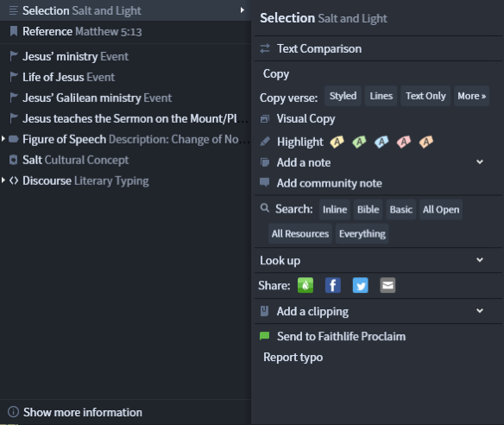Click Send to Faithlife Proclaim icon
The height and width of the screenshot is (425, 504).
pyautogui.click(x=264, y=336)
